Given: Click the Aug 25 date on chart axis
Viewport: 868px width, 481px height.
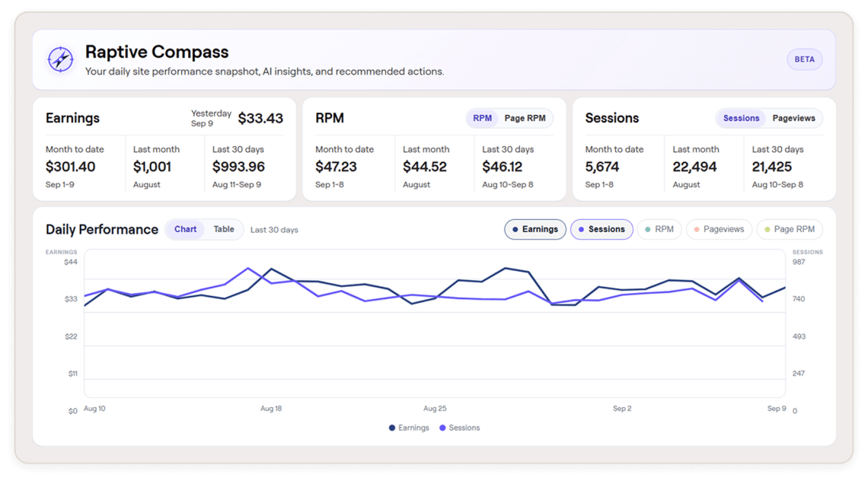Looking at the screenshot, I should (x=435, y=409).
